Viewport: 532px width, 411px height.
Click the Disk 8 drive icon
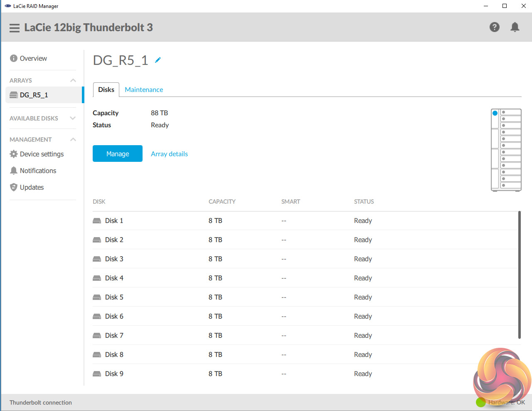pyautogui.click(x=97, y=354)
